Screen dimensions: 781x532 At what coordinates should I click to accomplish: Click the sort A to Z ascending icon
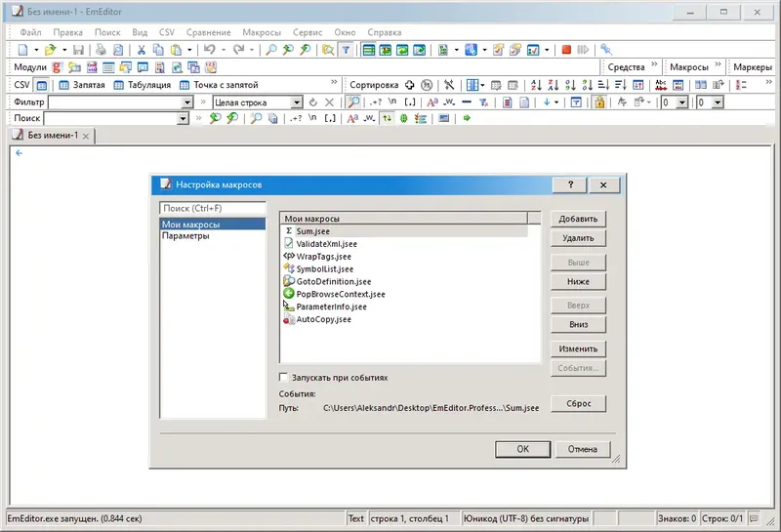(x=536, y=85)
